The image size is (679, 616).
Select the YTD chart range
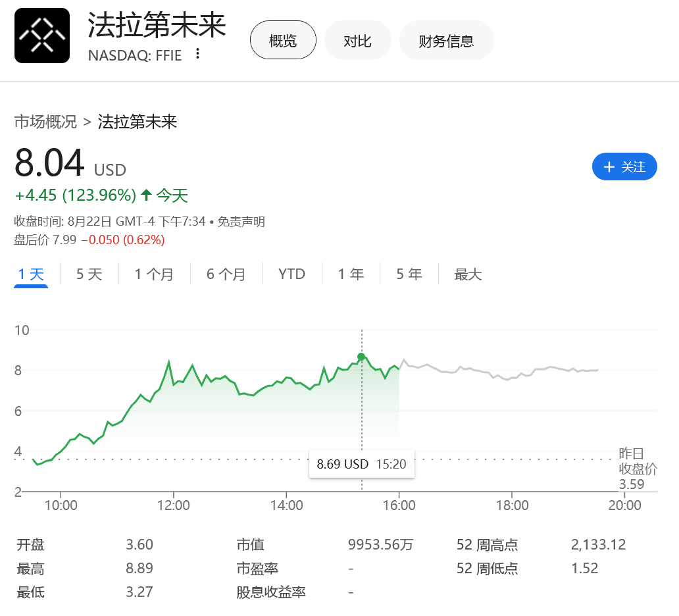[292, 274]
